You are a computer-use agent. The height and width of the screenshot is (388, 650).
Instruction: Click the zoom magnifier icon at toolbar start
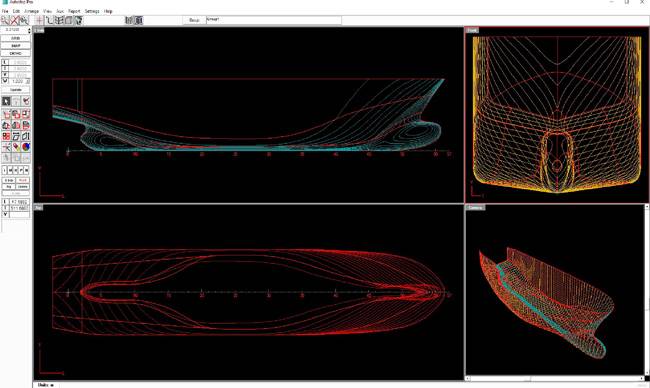[5, 20]
